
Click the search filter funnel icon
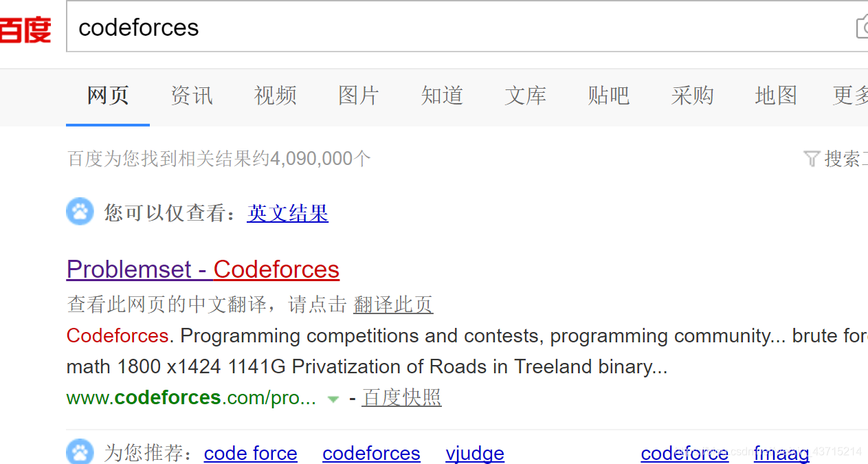(812, 159)
